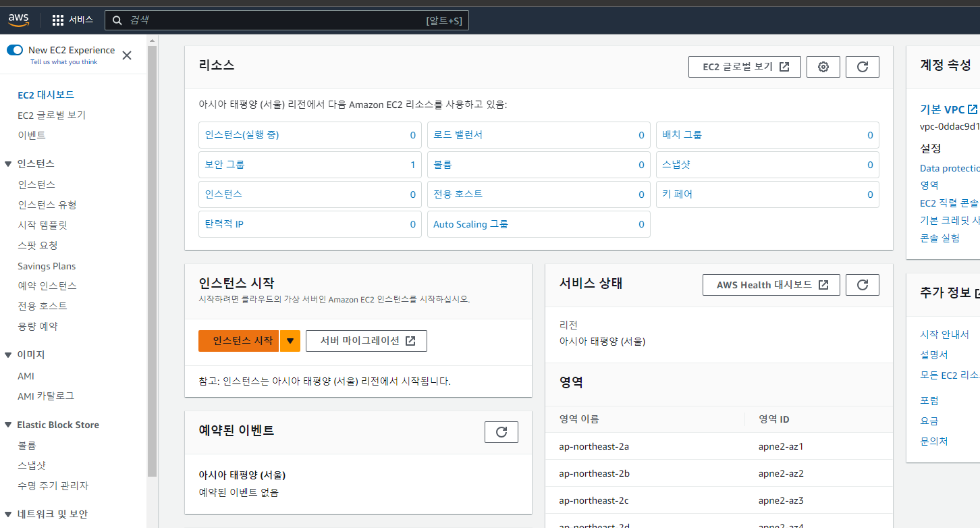Click external link icon next to 기본 VPC
Screen dimensions: 980x528
click(973, 109)
